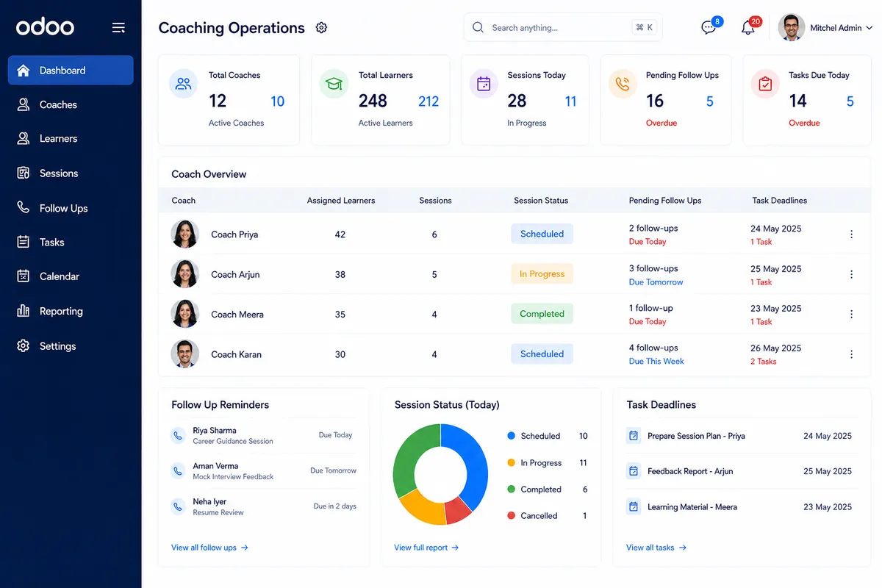Click the Pending Follow Ups phone icon
882x588 pixels.
[x=623, y=84]
